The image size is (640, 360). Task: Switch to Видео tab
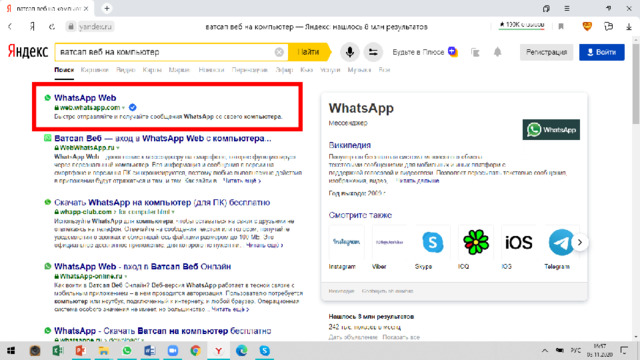point(125,70)
